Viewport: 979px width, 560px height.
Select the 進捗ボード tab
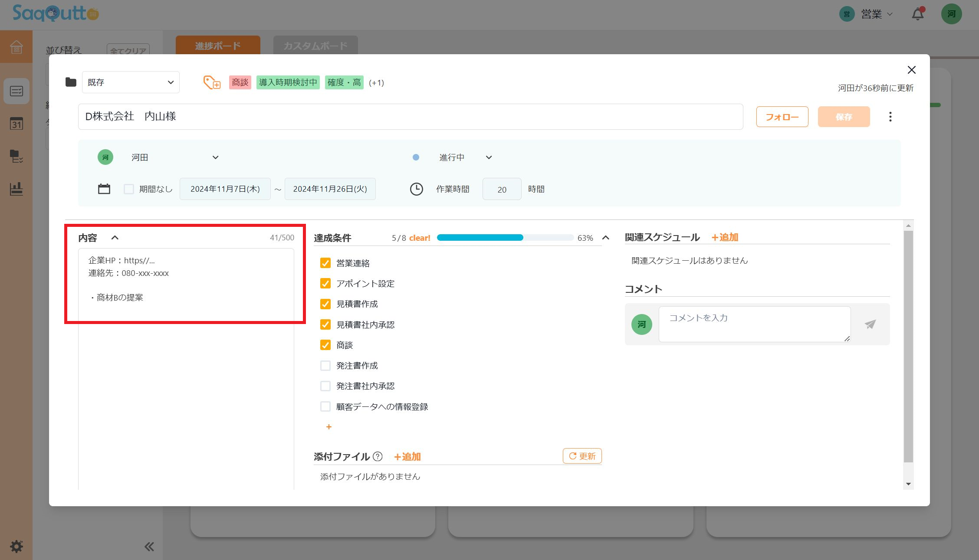[217, 45]
